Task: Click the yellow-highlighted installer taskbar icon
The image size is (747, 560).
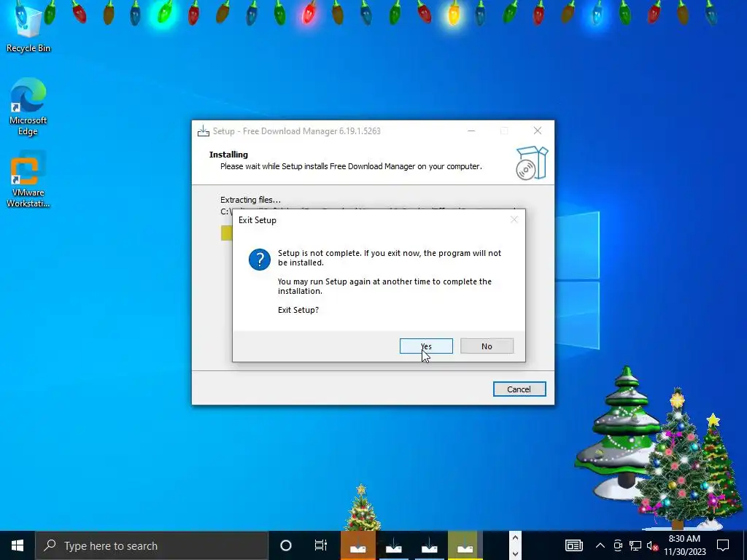Action: [x=465, y=546]
